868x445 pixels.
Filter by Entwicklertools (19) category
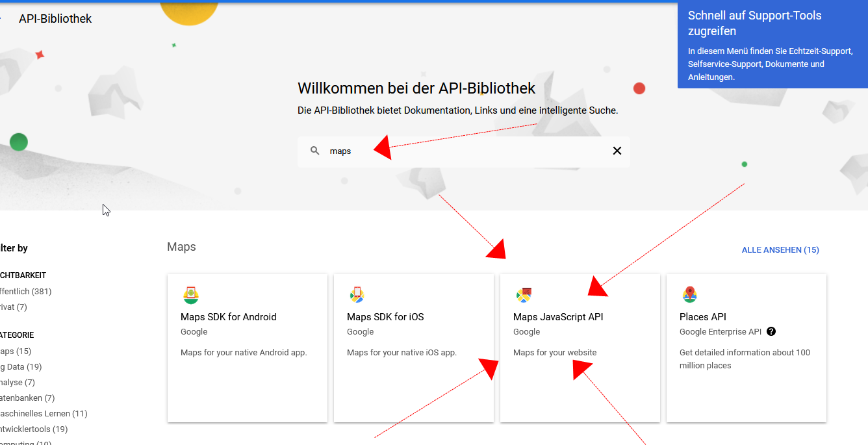point(34,429)
